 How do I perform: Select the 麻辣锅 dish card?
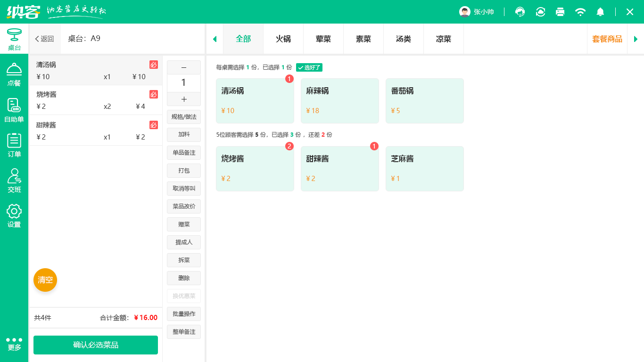(x=339, y=100)
